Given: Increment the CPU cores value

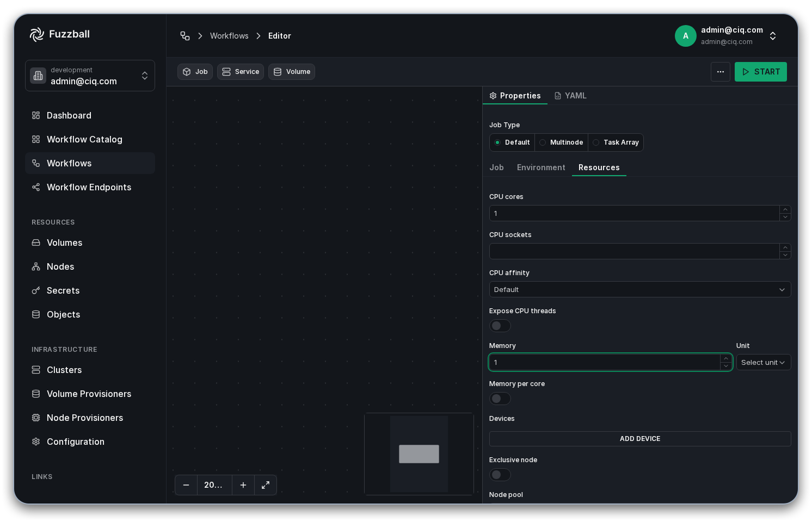Looking at the screenshot, I should click(x=785, y=209).
